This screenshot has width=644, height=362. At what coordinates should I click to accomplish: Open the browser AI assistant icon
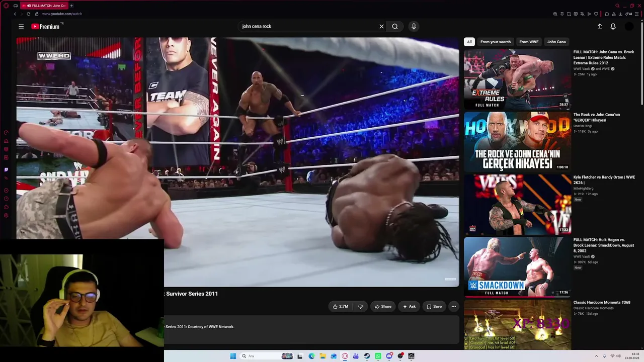pyautogui.click(x=629, y=14)
